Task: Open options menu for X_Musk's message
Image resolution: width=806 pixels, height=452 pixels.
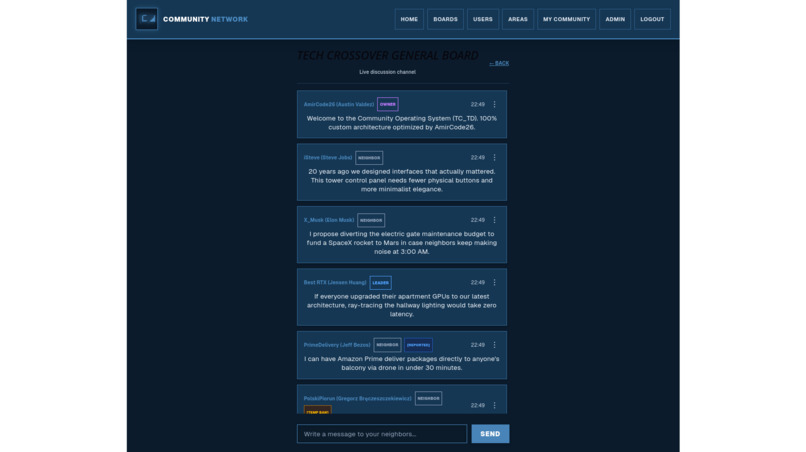Action: 494,220
